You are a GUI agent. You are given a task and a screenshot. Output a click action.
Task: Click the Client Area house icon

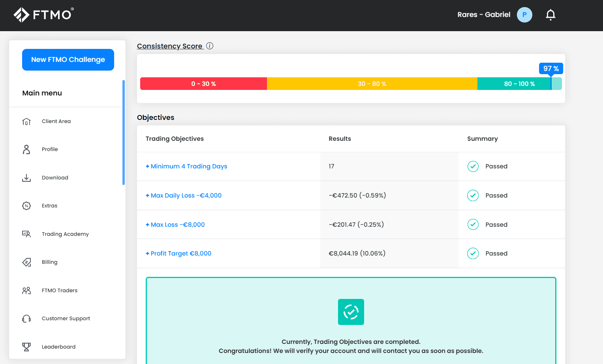(x=26, y=121)
